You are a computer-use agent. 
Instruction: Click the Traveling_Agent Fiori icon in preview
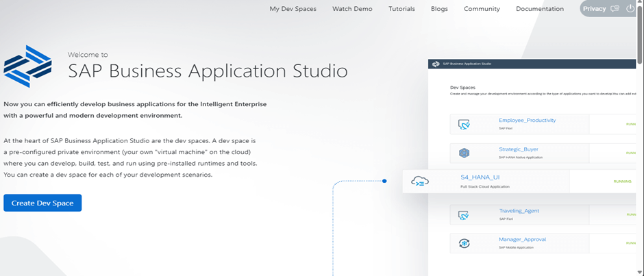point(464,215)
